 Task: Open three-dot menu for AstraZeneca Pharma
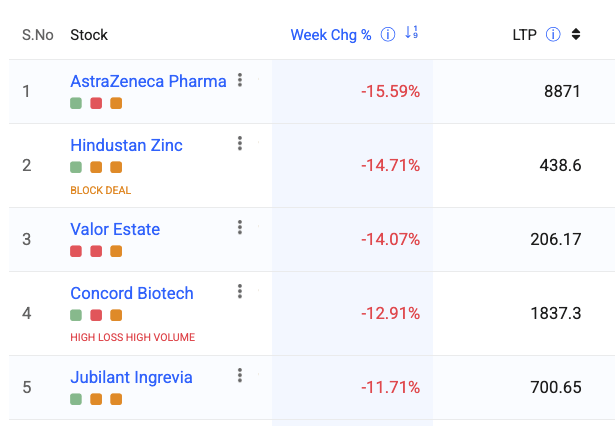(x=240, y=80)
